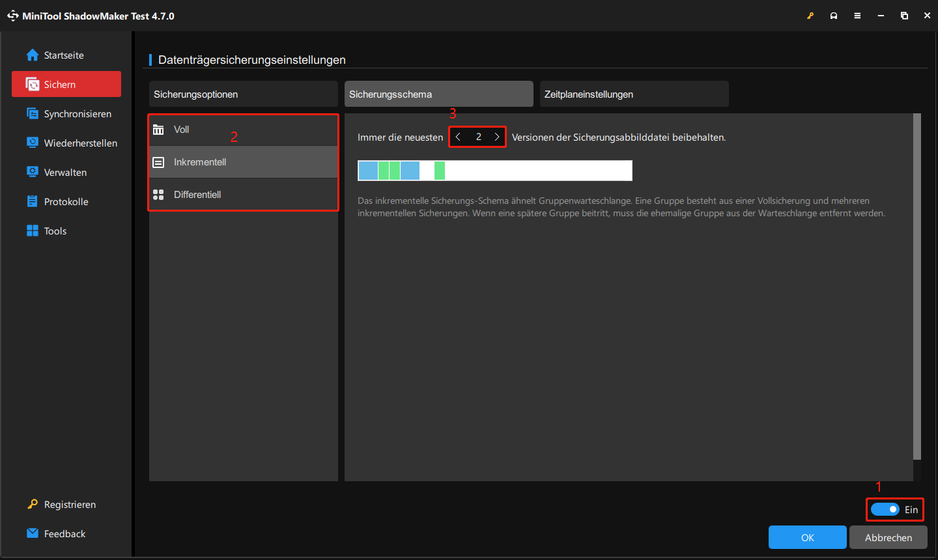Image resolution: width=938 pixels, height=560 pixels.
Task: Click the Inkrementell scheme icon
Action: click(158, 162)
